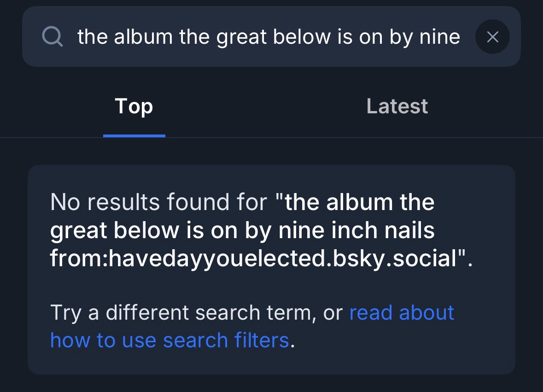
Task: Clear the search query with X
Action: pyautogui.click(x=492, y=37)
